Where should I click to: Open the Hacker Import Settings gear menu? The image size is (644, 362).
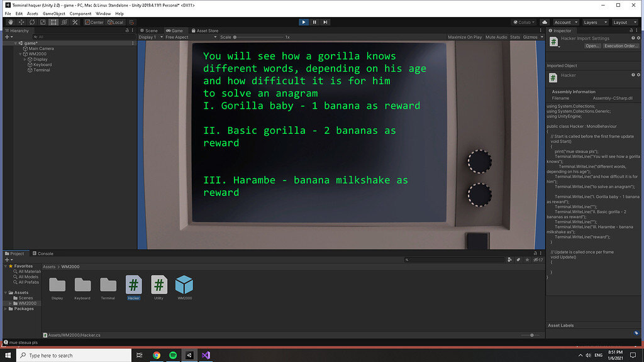[638, 38]
